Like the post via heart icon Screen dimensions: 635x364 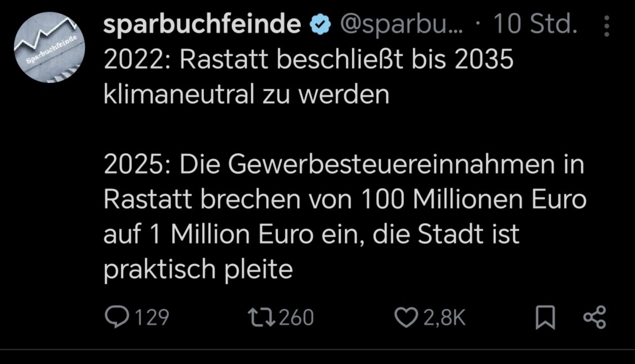point(406,317)
